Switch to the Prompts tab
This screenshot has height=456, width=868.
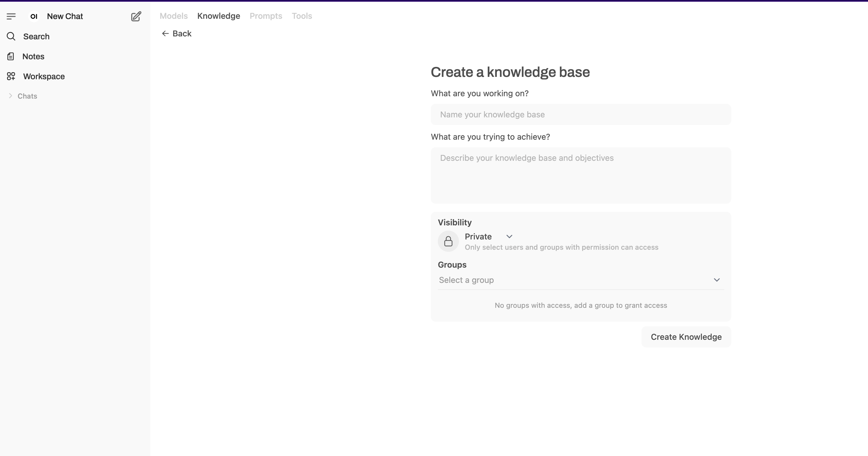pyautogui.click(x=266, y=16)
